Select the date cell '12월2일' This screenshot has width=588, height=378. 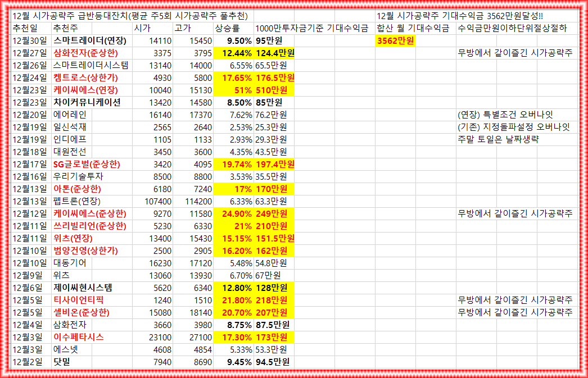[28, 362]
